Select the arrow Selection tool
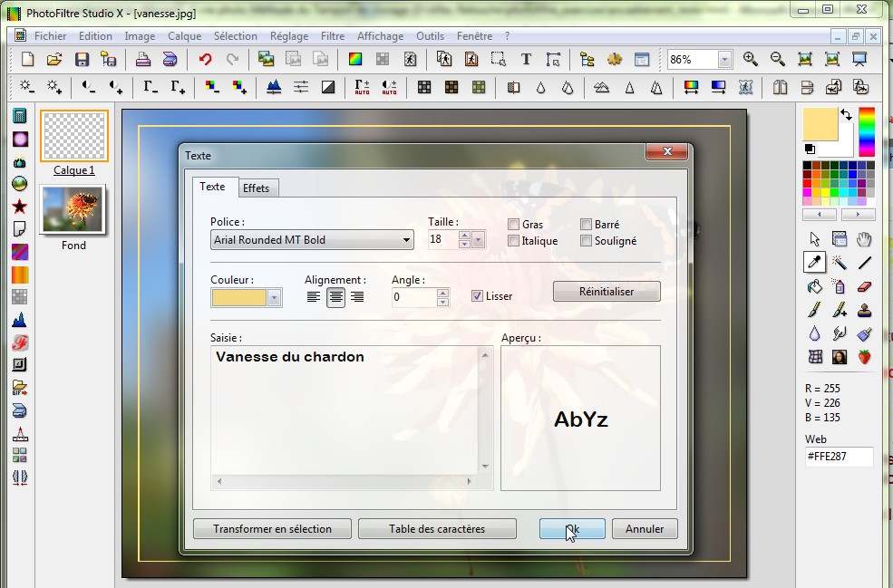The image size is (893, 588). tap(814, 238)
